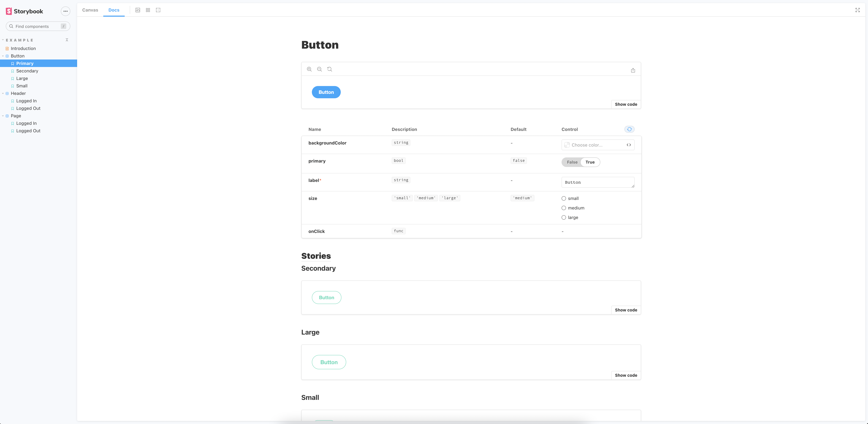Screen dimensions: 868x424
Task: Collapse the Button tree group arrow
Action: (3, 56)
